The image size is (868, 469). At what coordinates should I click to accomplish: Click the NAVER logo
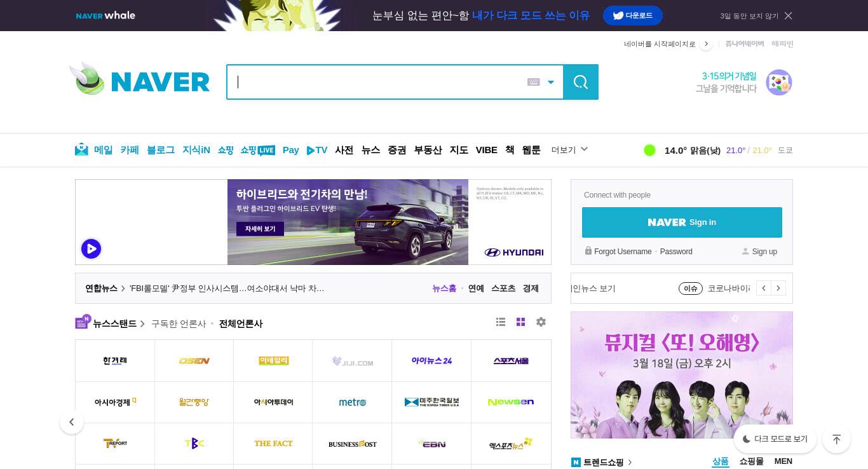point(160,82)
